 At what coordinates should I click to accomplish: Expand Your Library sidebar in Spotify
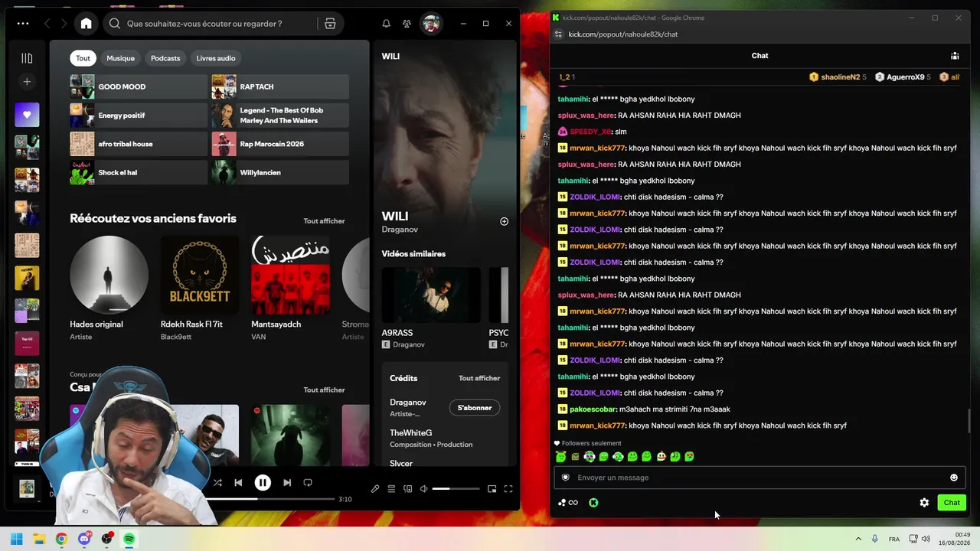[27, 58]
